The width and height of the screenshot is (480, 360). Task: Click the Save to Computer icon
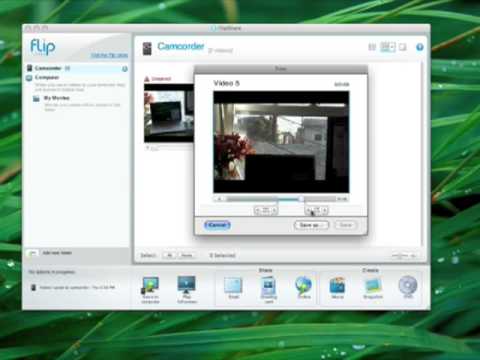[150, 285]
